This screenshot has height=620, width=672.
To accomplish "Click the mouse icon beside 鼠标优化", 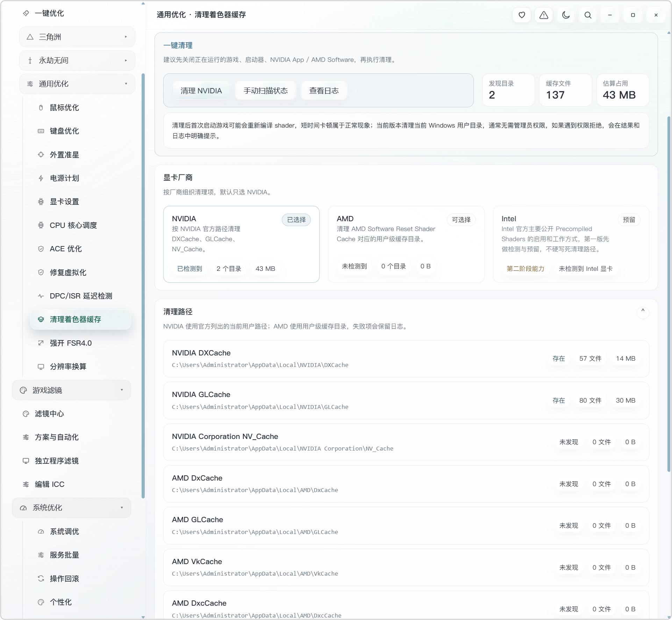I will [x=41, y=108].
